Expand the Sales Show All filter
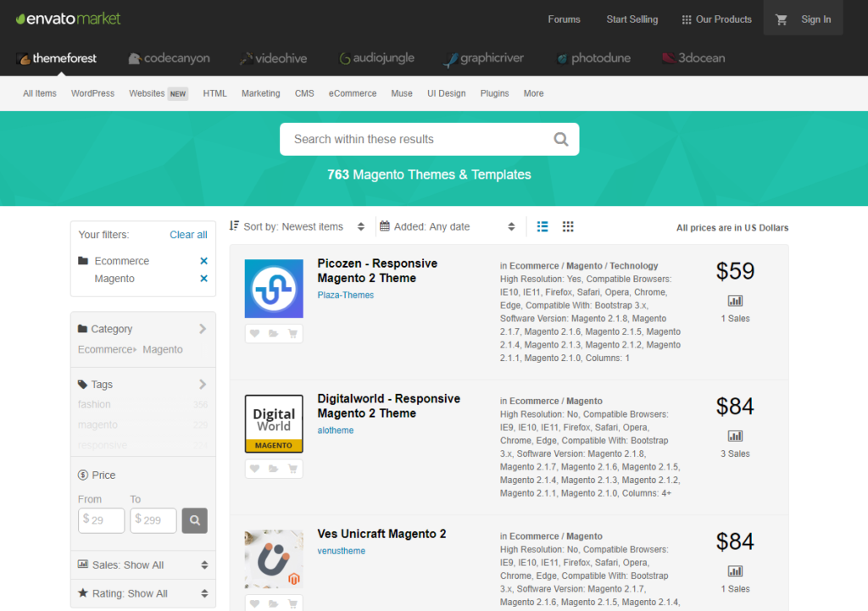The height and width of the screenshot is (611, 868). (x=143, y=565)
